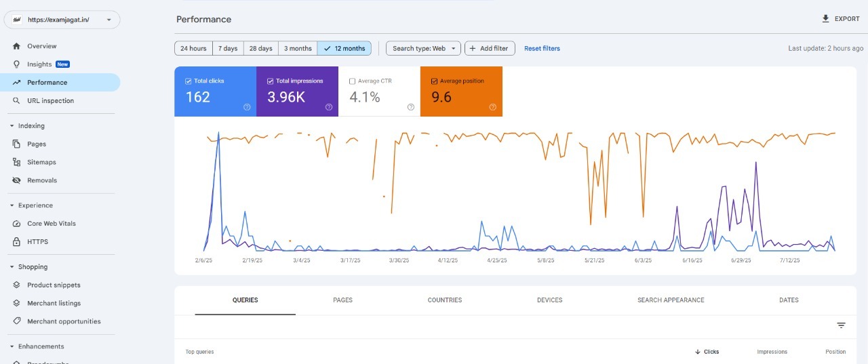The image size is (868, 364).
Task: Open URL inspection from the sidebar
Action: pyautogui.click(x=50, y=101)
